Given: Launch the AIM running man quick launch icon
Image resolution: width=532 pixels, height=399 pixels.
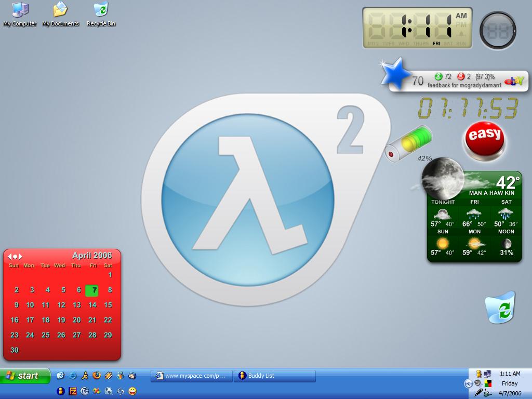Looking at the screenshot, I should (85, 376).
